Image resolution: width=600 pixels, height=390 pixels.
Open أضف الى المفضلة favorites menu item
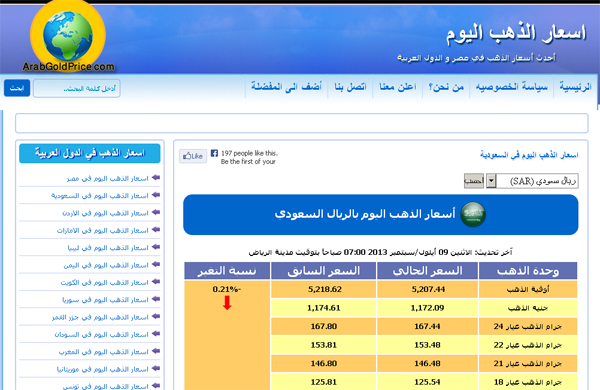tap(286, 86)
